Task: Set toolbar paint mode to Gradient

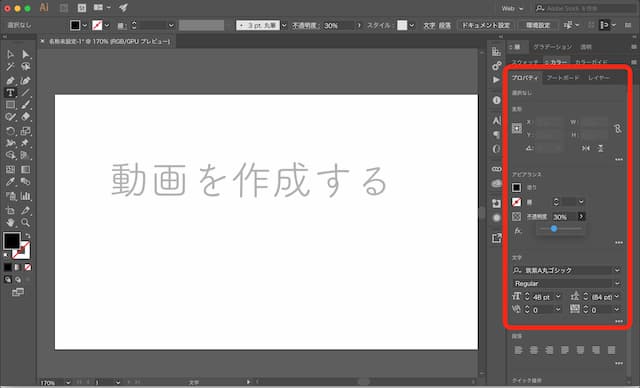Action: pos(18,267)
